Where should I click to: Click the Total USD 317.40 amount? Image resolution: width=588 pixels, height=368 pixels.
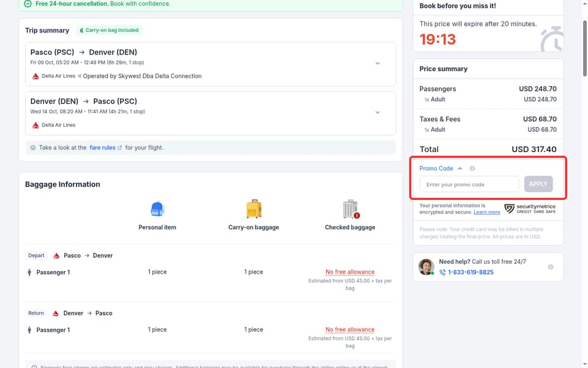click(x=534, y=149)
